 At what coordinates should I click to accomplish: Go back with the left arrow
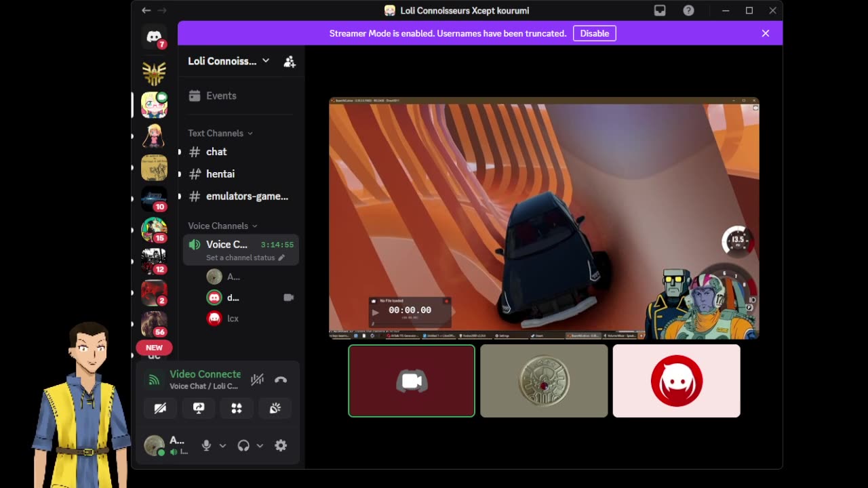146,10
